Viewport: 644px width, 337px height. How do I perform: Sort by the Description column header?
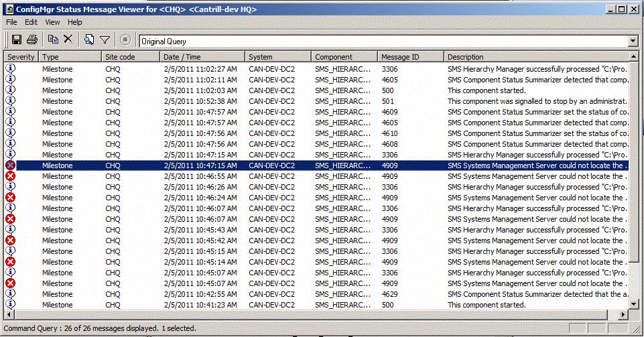pos(536,57)
